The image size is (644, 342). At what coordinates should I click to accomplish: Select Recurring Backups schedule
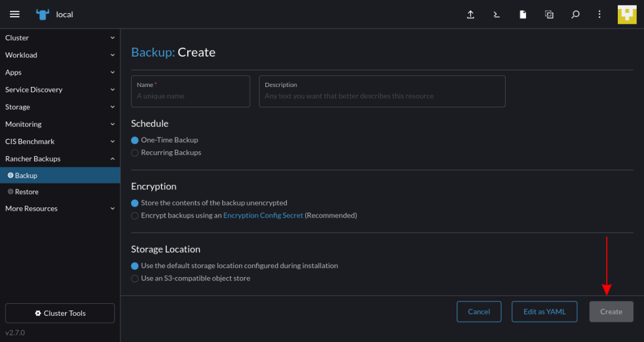click(135, 153)
